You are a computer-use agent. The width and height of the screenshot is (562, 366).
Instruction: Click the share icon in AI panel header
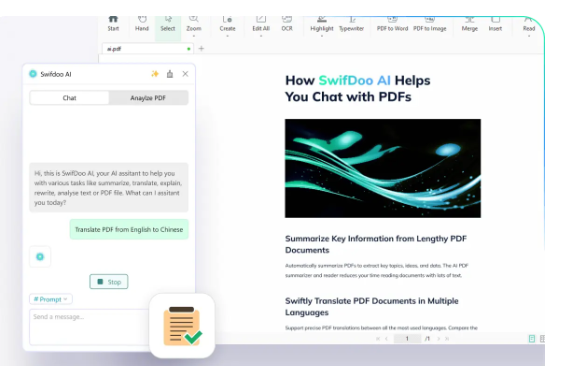click(170, 74)
